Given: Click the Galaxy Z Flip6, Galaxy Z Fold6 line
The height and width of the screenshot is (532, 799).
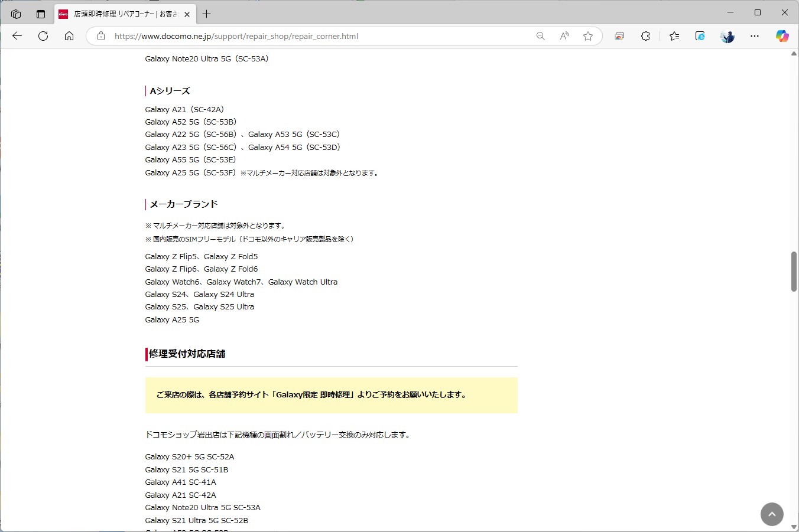Looking at the screenshot, I should [x=202, y=269].
